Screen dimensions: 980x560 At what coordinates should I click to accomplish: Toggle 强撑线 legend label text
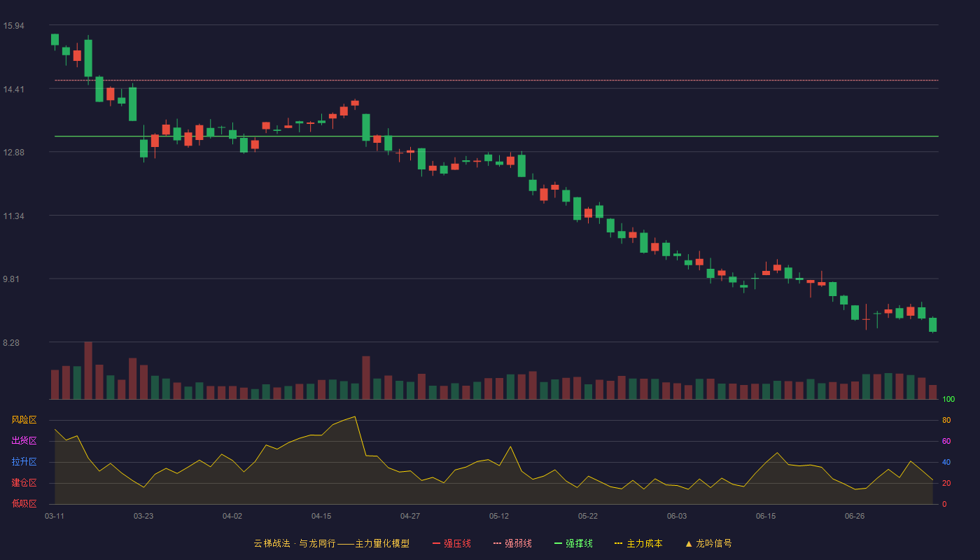pyautogui.click(x=579, y=543)
